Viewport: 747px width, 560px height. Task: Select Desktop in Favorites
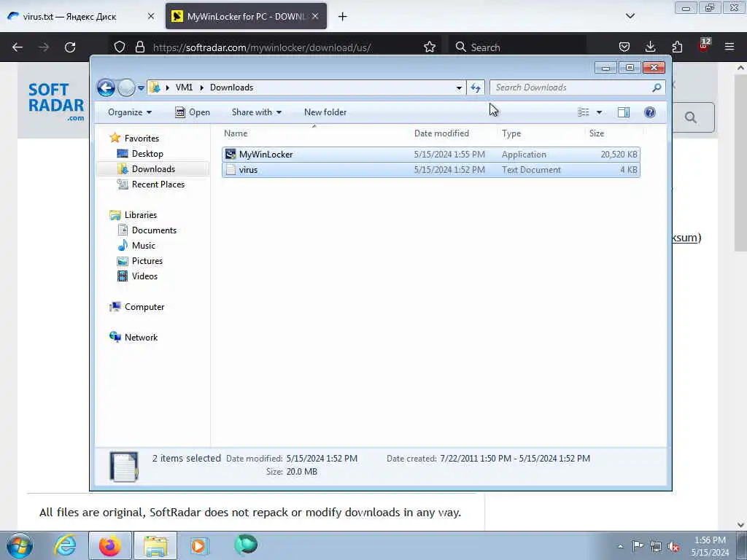(x=147, y=154)
